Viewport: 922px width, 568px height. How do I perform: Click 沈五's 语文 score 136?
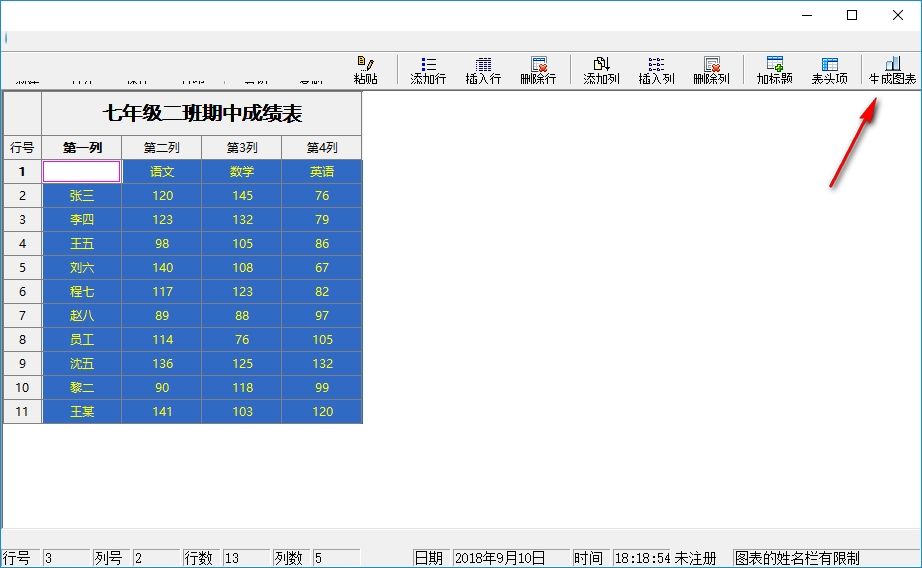162,364
